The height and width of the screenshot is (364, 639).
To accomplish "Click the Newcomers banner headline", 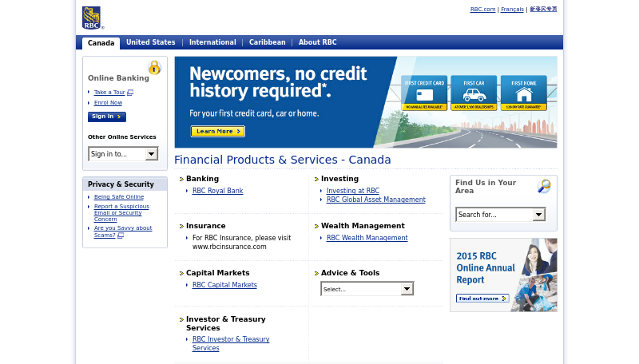I will coord(278,82).
